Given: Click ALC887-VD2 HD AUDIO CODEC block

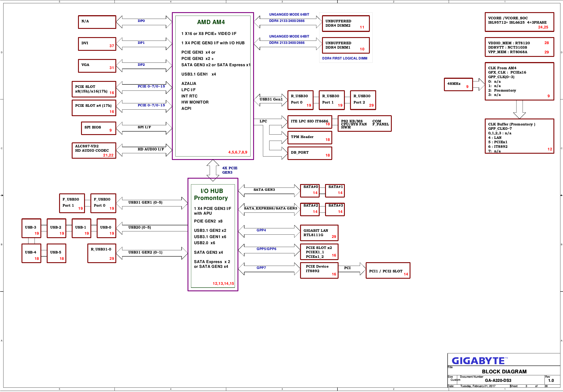Looking at the screenshot, I should pos(94,150).
